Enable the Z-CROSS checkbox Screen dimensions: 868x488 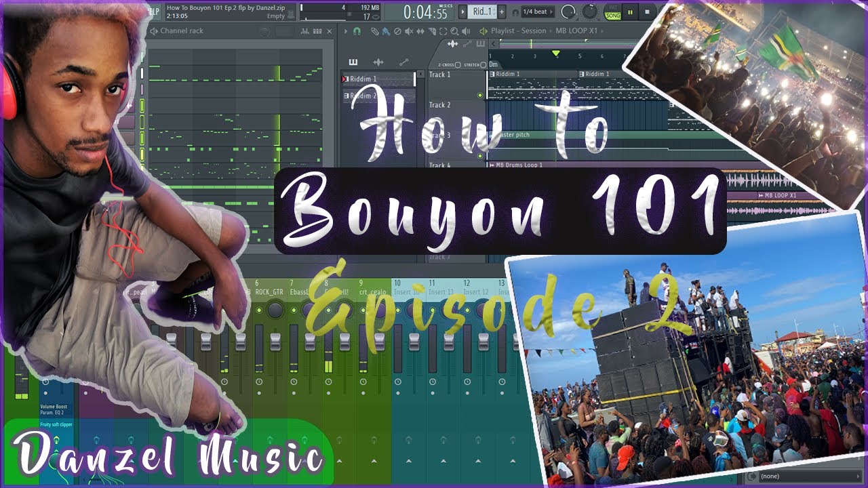tap(458, 64)
